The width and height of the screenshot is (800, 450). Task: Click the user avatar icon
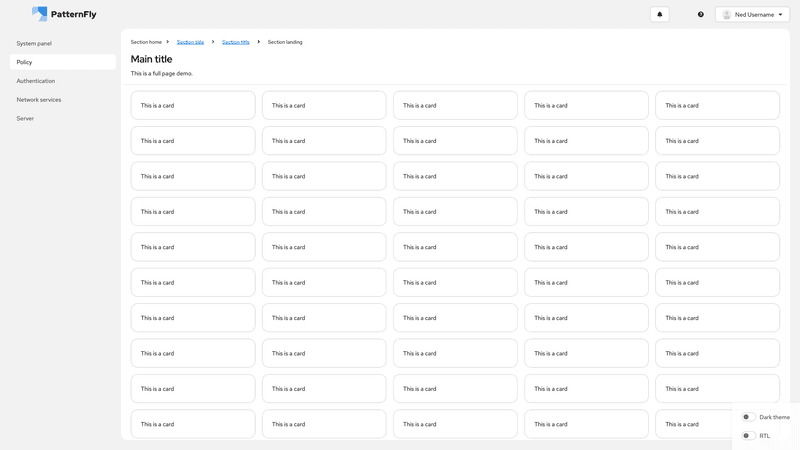pos(727,14)
